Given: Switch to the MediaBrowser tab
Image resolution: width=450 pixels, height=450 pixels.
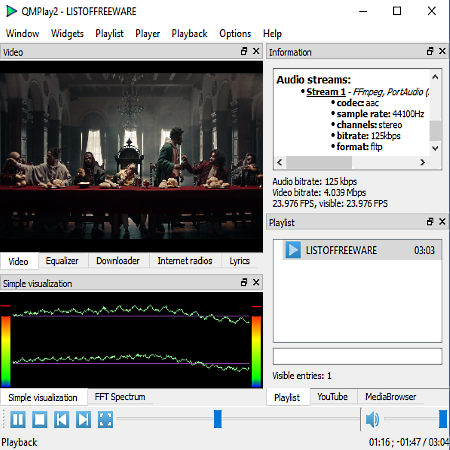Looking at the screenshot, I should (390, 397).
